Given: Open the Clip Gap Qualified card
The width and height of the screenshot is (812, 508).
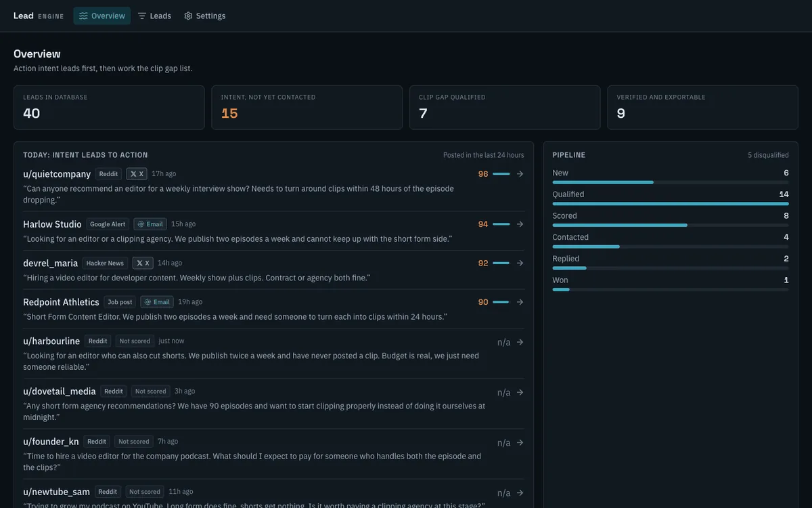Looking at the screenshot, I should (x=505, y=108).
